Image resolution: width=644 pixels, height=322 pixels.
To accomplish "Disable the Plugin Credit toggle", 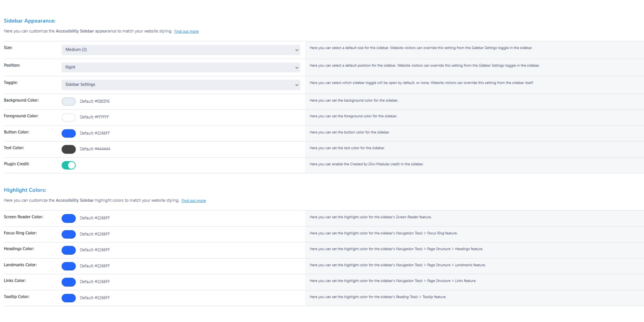I will [x=69, y=165].
